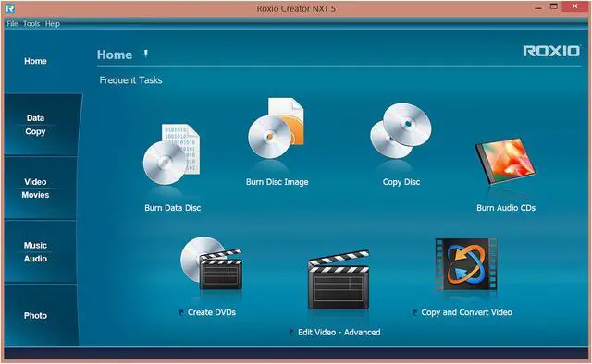
Task: Click the Copy and Convert Video text link
Action: (466, 312)
